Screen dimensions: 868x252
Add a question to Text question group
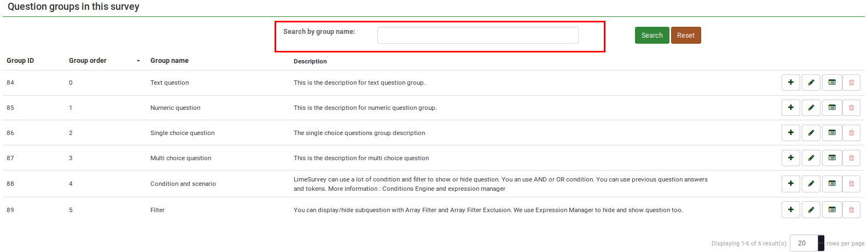[790, 83]
